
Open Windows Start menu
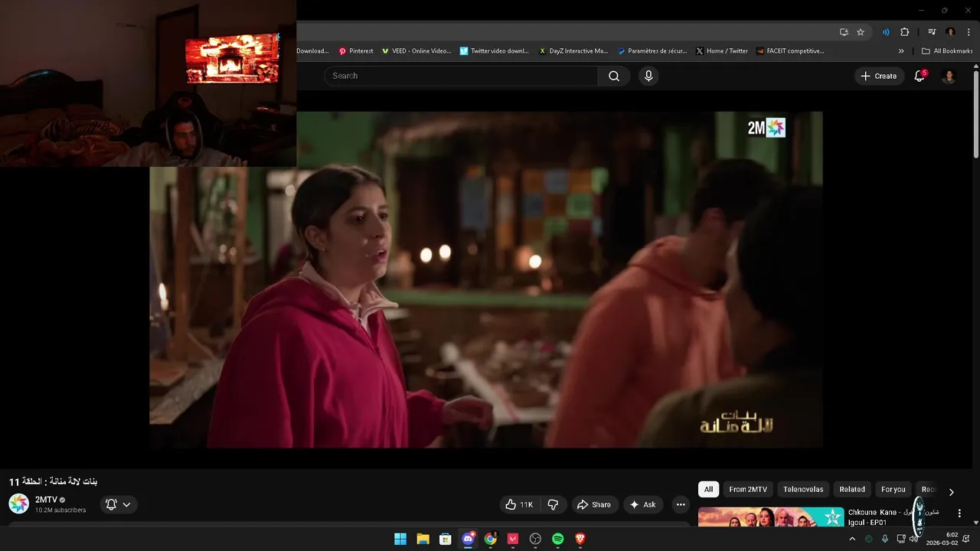coord(400,539)
